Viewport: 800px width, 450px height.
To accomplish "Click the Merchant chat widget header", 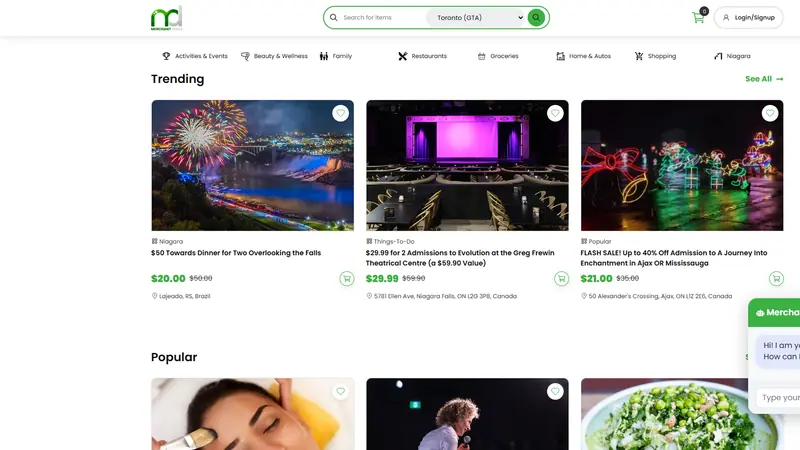I will (774, 313).
